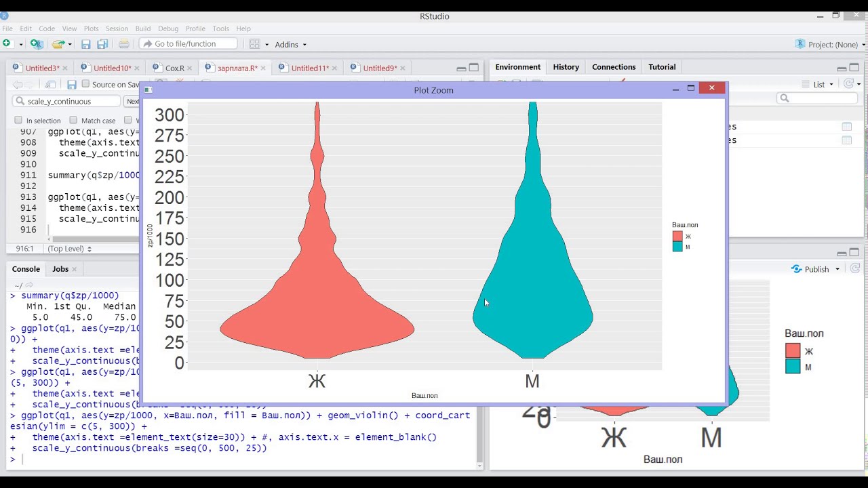The width and height of the screenshot is (868, 488).
Task: Expand the List view dropdown
Action: click(x=818, y=85)
